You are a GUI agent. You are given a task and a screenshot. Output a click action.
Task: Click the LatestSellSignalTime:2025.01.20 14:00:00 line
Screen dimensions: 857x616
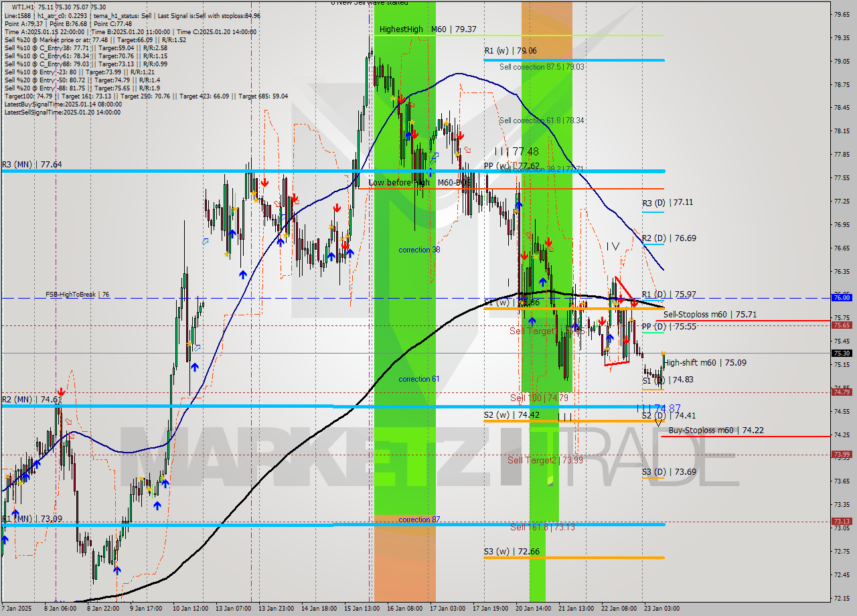point(63,112)
